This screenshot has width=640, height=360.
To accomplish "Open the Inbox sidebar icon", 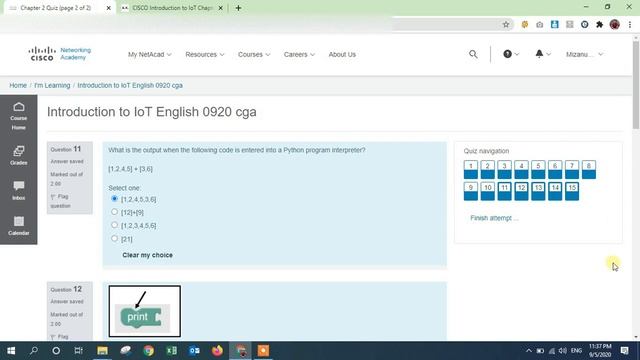I will [18, 190].
